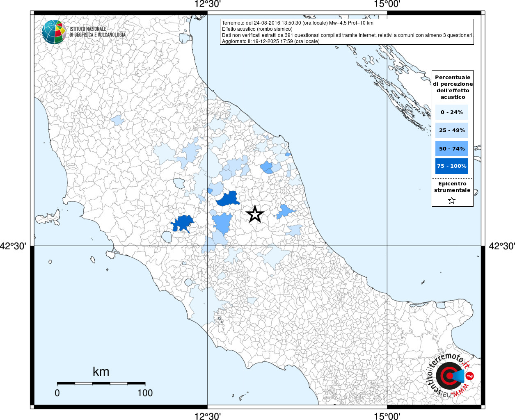515x420 pixels.
Task: Click the dark blue municipality north of the lake
Action: [x=183, y=224]
